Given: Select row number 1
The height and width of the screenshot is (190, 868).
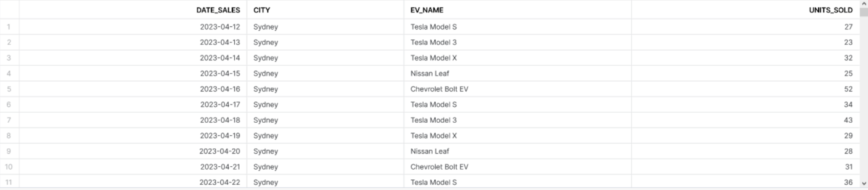Looking at the screenshot, I should click(x=9, y=27).
